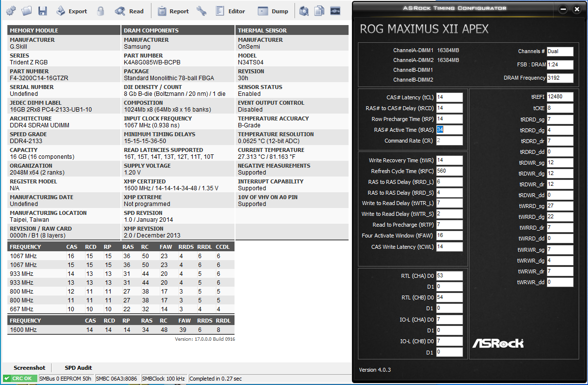
Task: Click the DRAM Frequency field showing 3192
Action: [x=560, y=78]
